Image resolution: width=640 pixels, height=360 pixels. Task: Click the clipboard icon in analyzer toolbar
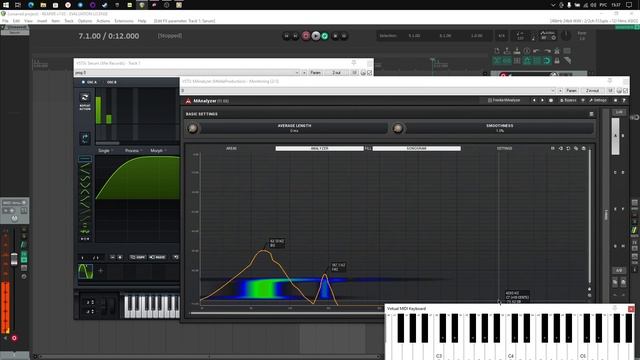pyautogui.click(x=584, y=149)
